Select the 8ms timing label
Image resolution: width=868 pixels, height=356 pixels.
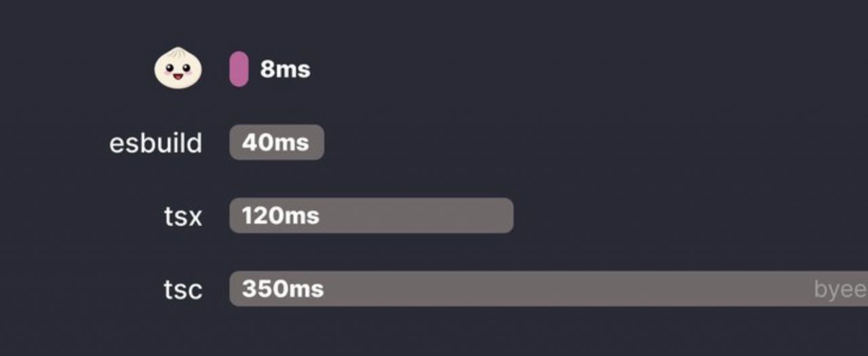click(285, 69)
